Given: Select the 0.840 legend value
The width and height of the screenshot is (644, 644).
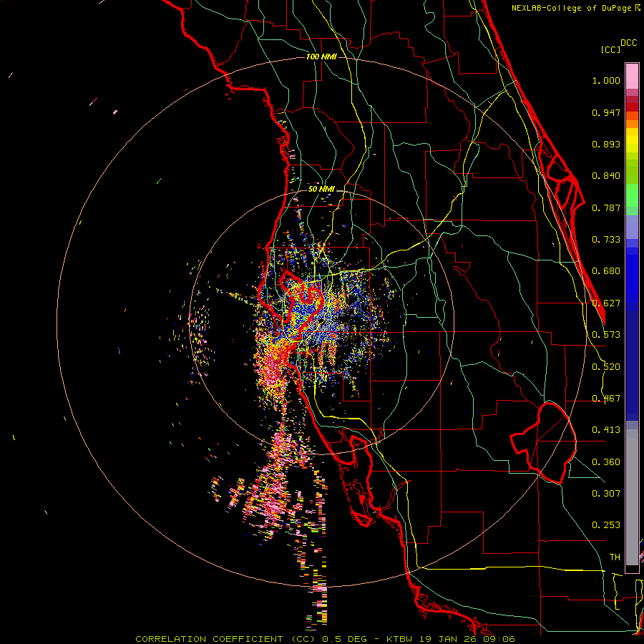Looking at the screenshot, I should (606, 176).
